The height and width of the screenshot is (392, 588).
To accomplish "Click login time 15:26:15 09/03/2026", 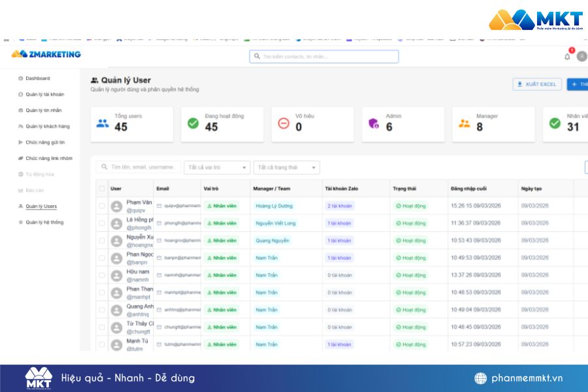I will (476, 206).
